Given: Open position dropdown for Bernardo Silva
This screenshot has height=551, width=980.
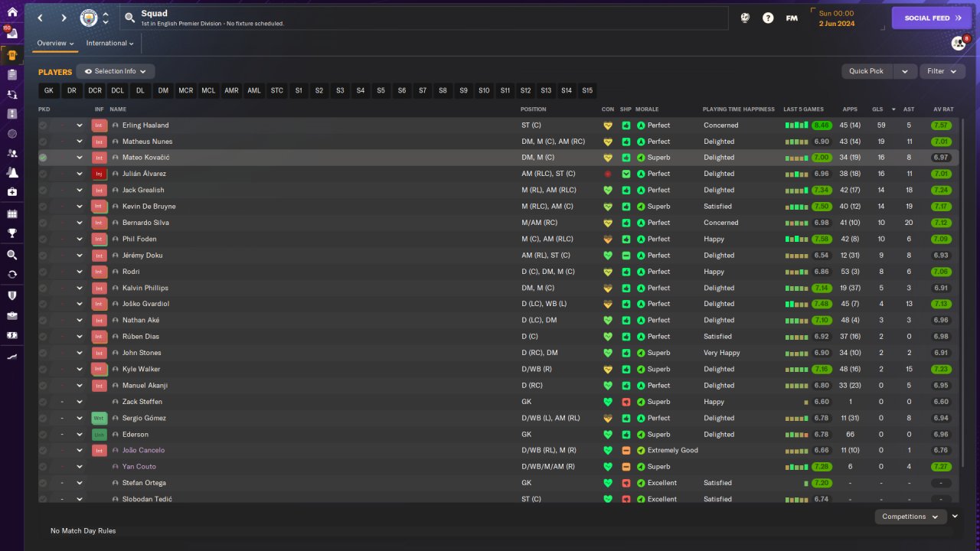Looking at the screenshot, I should click(x=79, y=223).
